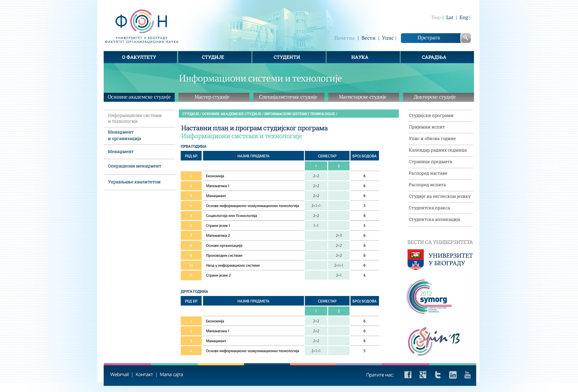
Task: Click the search magnifier icon
Action: click(466, 38)
